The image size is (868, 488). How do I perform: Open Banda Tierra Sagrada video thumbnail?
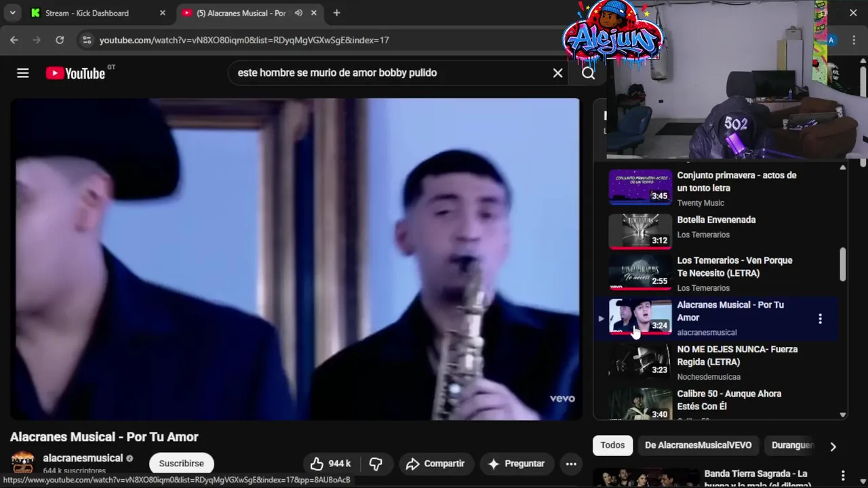point(646,478)
